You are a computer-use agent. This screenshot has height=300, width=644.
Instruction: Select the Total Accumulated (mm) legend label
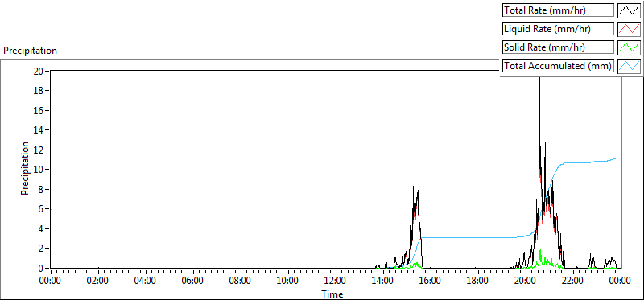pos(558,66)
